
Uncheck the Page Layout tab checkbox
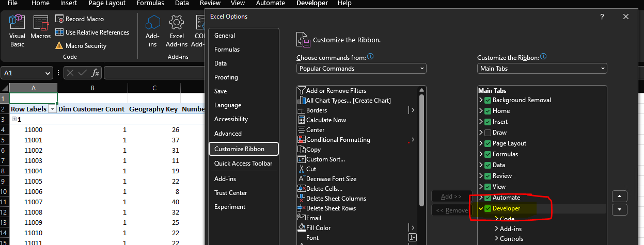488,143
